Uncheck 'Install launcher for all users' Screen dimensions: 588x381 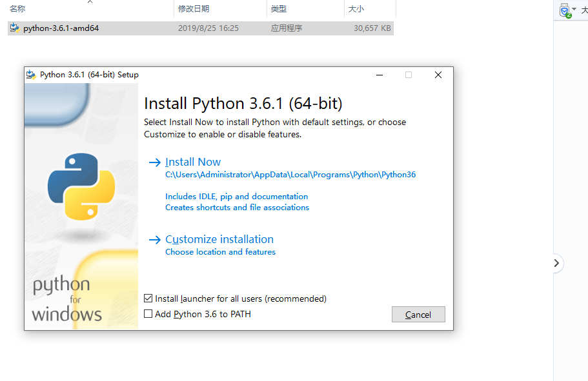coord(148,298)
